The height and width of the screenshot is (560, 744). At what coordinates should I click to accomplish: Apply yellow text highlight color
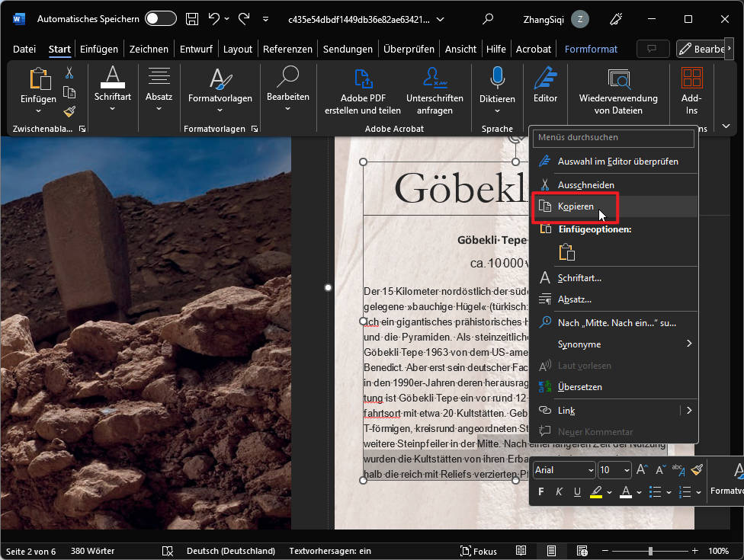596,491
